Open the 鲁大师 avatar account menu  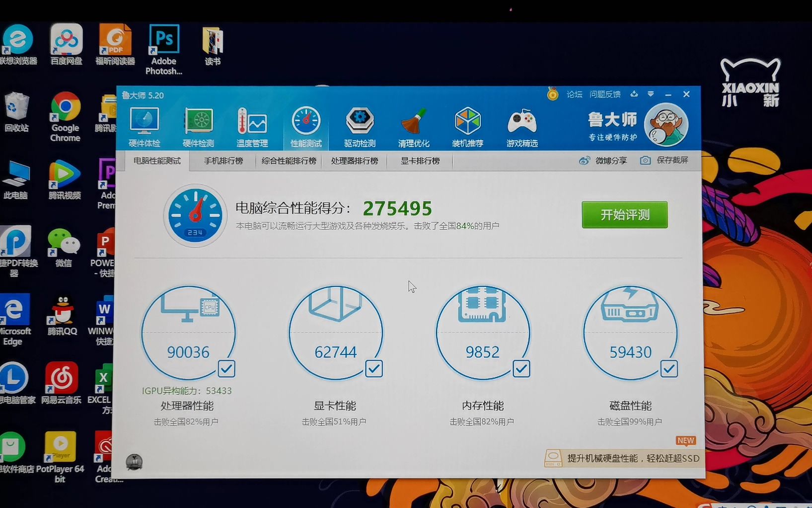[x=666, y=124]
